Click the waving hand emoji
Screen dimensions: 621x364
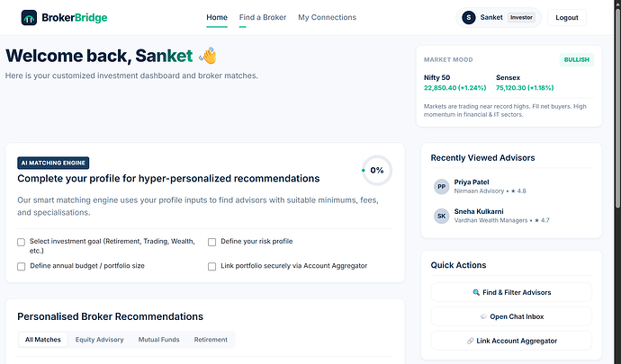pyautogui.click(x=208, y=56)
